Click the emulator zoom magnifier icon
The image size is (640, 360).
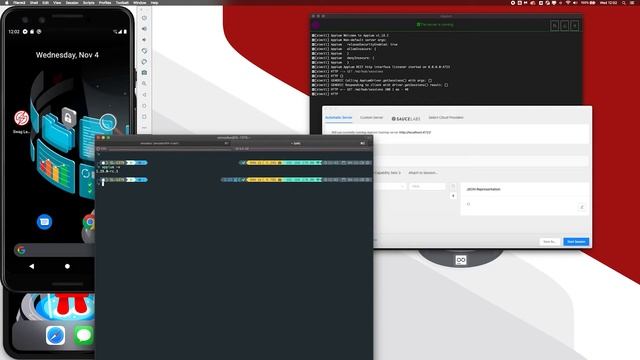point(144,84)
